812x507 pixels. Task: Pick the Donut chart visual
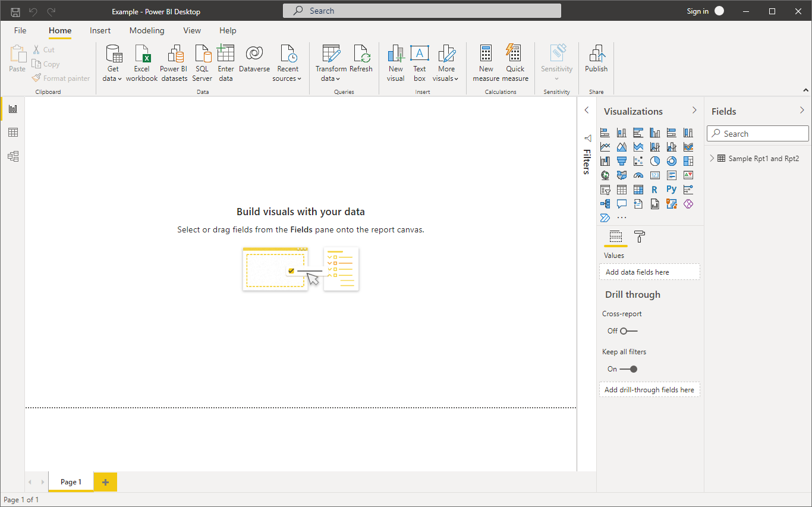(x=672, y=161)
